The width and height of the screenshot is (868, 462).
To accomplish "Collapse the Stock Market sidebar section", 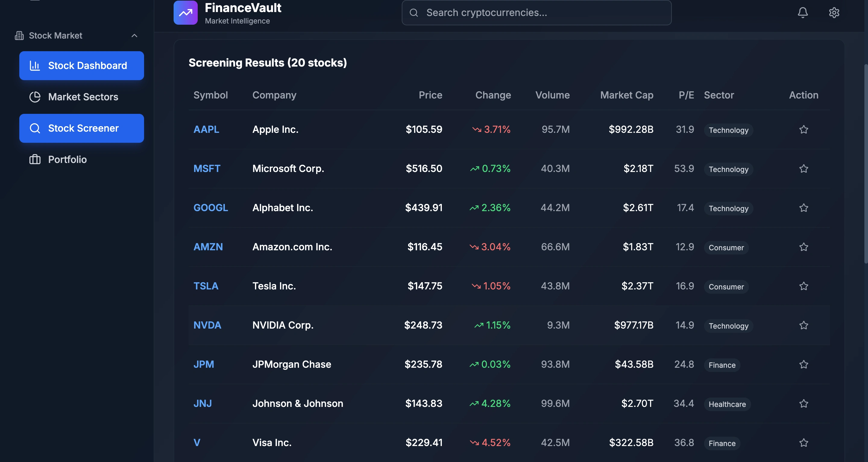I will tap(134, 36).
